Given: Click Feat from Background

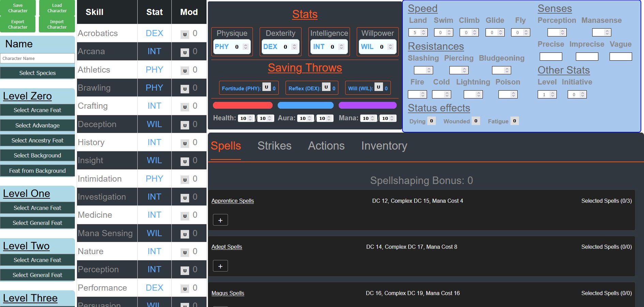Looking at the screenshot, I should point(37,171).
